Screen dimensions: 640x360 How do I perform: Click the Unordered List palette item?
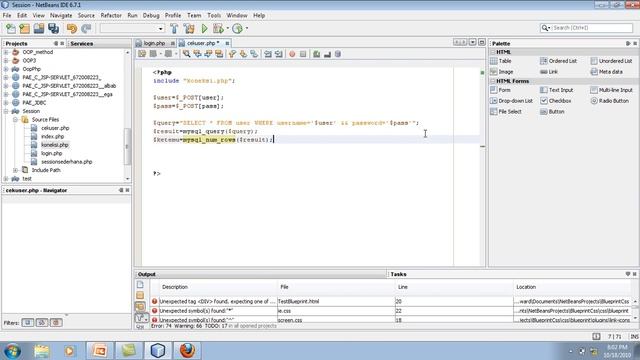tap(611, 61)
